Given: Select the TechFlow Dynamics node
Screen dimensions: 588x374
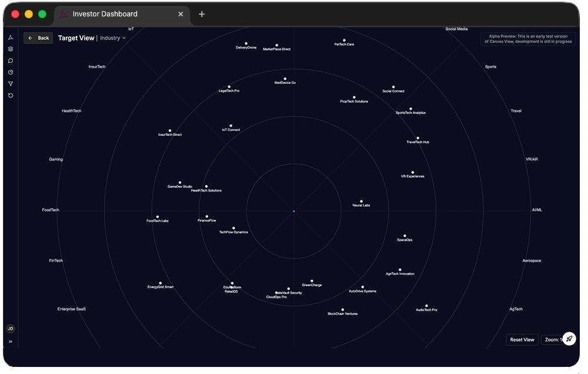Looking at the screenshot, I should [234, 228].
